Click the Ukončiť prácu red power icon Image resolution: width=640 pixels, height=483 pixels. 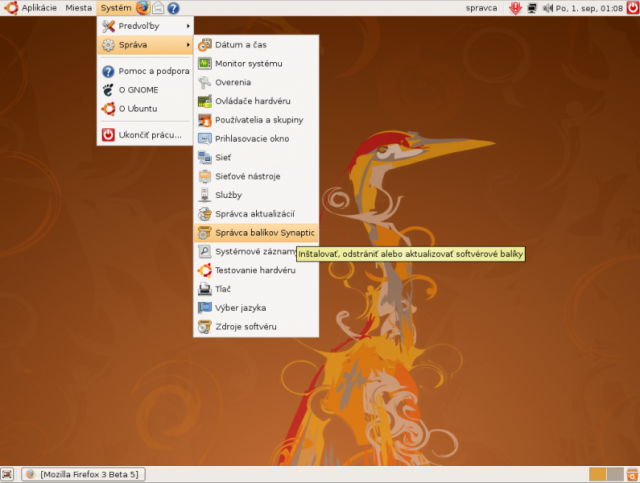[x=108, y=135]
